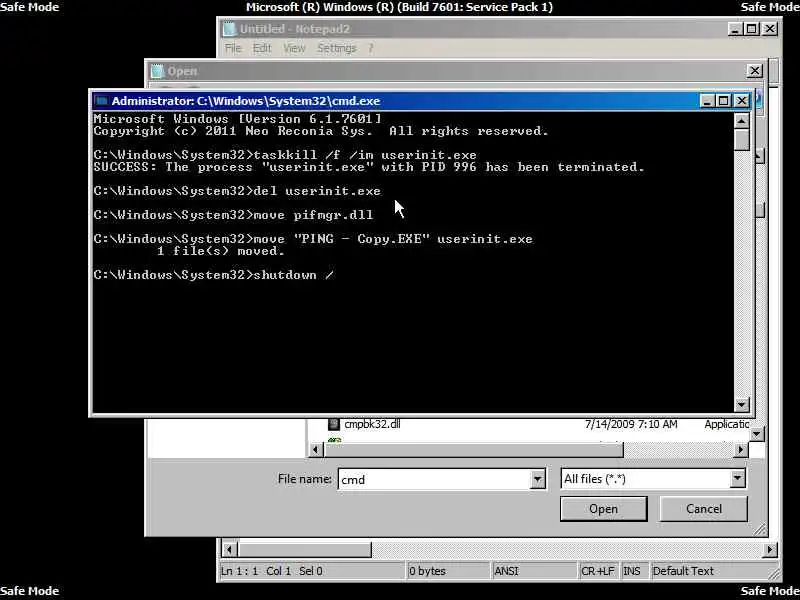Close the Open dialog
This screenshot has height=600, width=800.
coord(755,71)
